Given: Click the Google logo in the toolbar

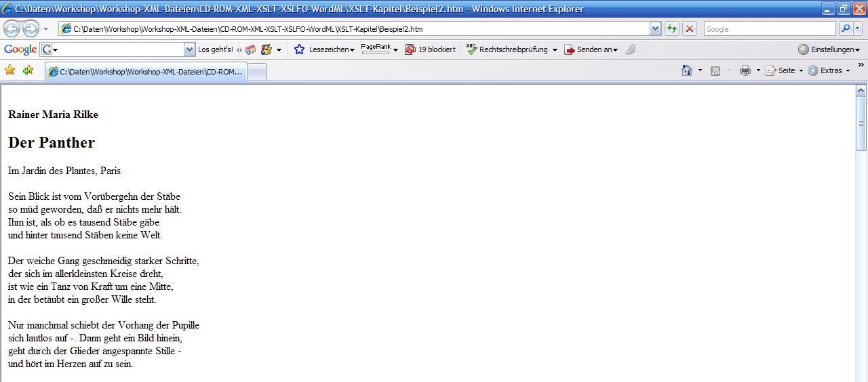Looking at the screenshot, I should click(x=20, y=49).
